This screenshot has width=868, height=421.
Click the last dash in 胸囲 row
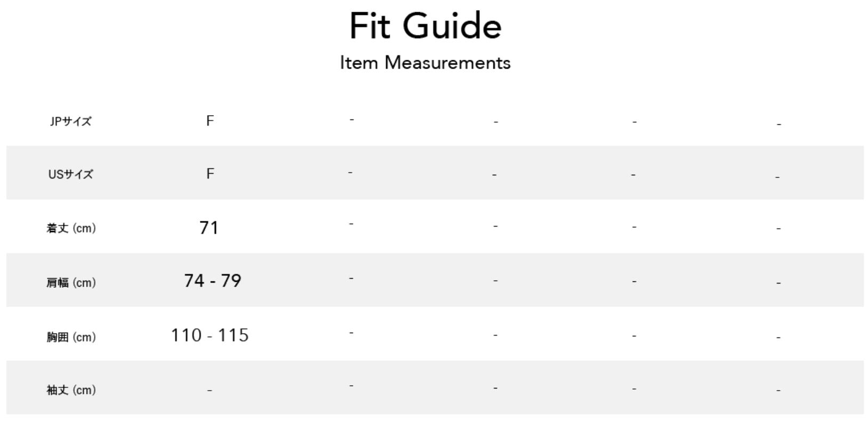[x=778, y=337]
